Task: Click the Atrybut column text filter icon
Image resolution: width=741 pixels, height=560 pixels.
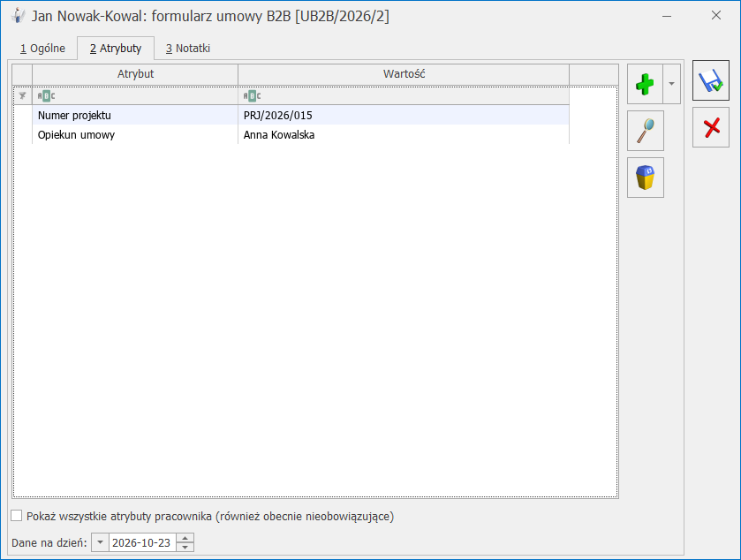Action: (x=46, y=96)
